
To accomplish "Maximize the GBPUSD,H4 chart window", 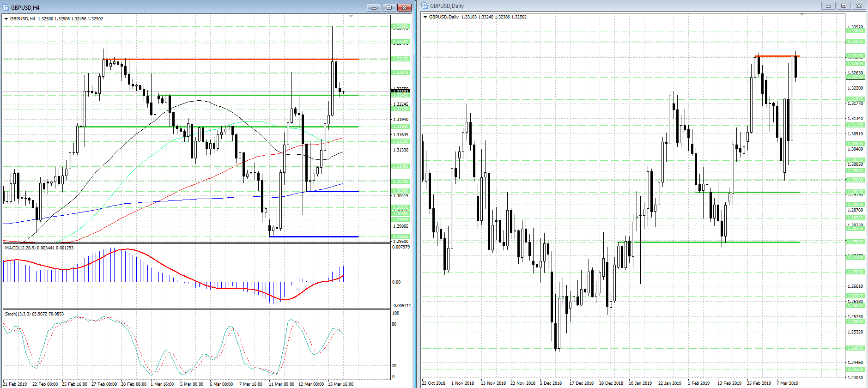I will [389, 7].
